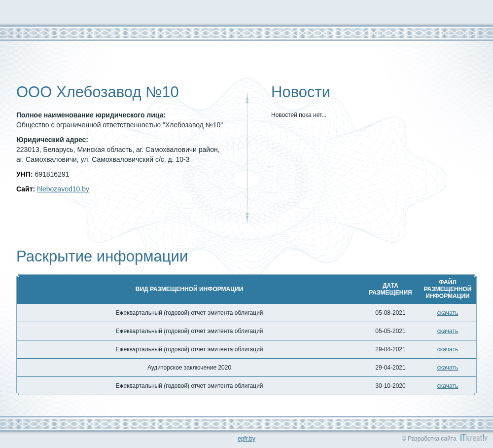Click the 'Вид размещенной информации' column header

point(189,289)
